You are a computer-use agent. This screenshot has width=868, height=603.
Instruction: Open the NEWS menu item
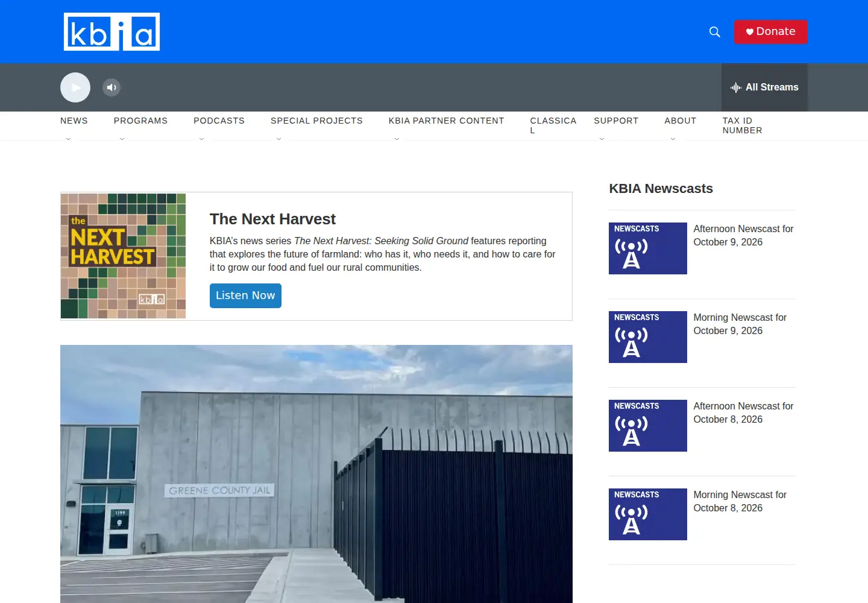click(74, 121)
